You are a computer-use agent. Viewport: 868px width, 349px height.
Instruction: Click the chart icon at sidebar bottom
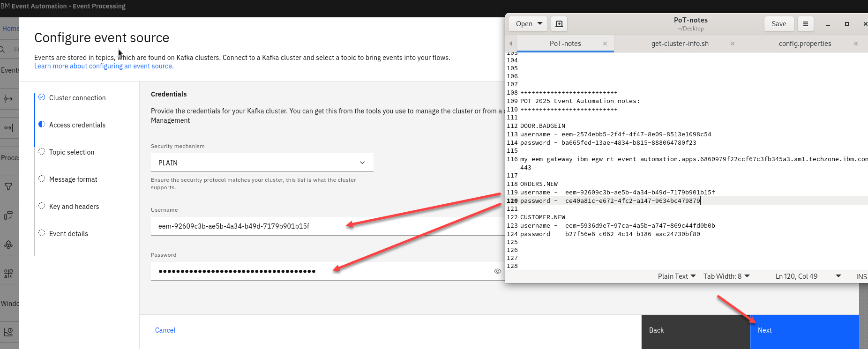(x=8, y=332)
